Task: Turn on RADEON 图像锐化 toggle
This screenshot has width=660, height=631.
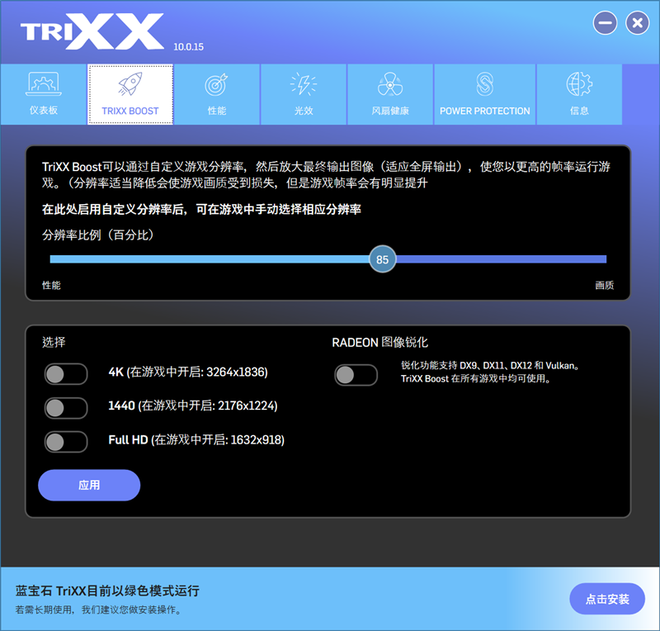Action: click(x=356, y=375)
